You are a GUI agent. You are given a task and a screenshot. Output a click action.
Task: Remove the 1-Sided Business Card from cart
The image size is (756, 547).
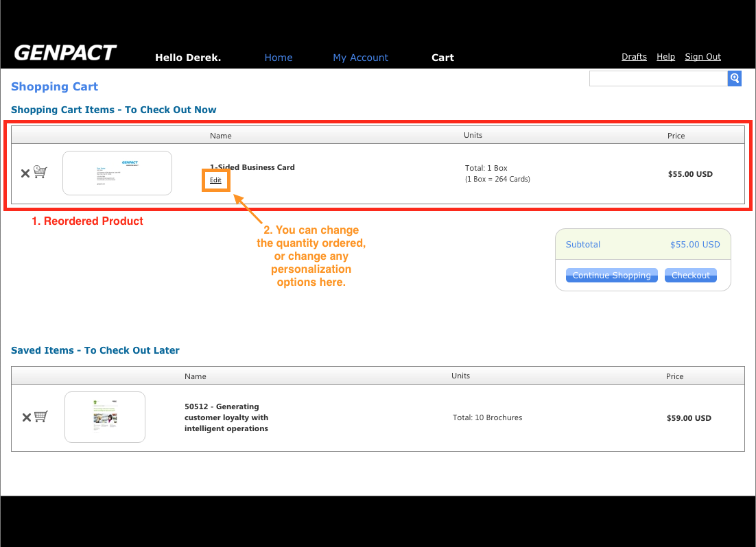click(25, 173)
